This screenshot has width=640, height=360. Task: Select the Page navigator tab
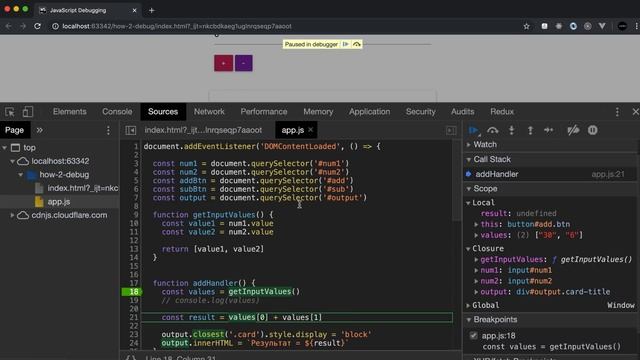14,130
